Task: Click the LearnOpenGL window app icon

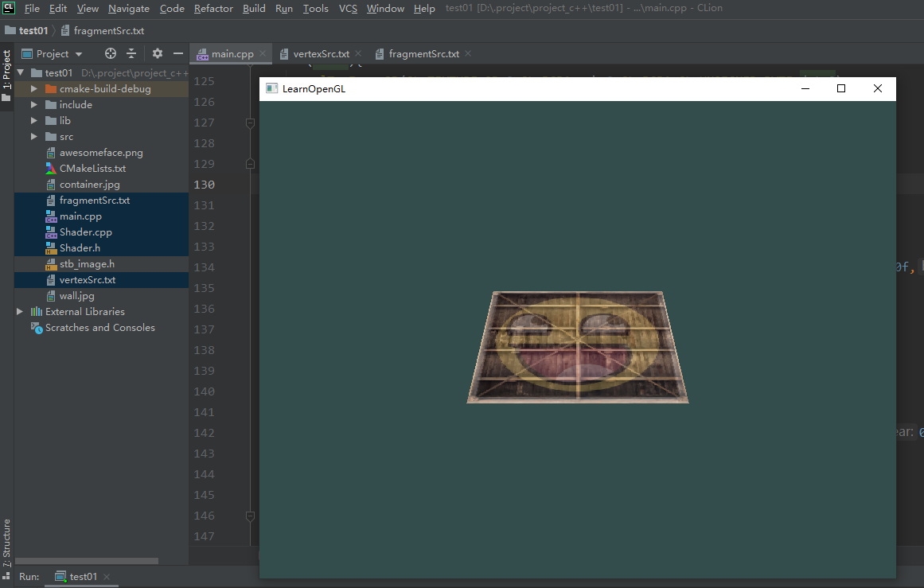Action: click(x=271, y=88)
